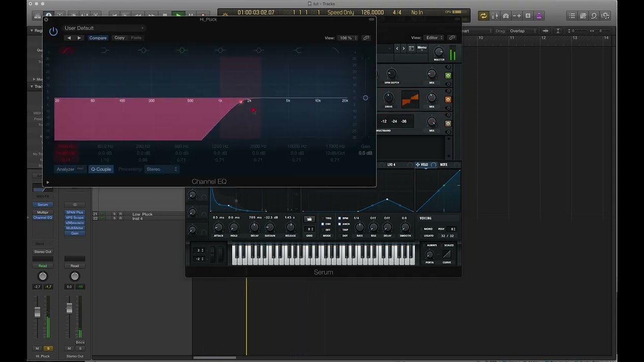The height and width of the screenshot is (362, 644).
Task: Expand the Channel EQ disclosure triangle
Action: click(x=48, y=183)
